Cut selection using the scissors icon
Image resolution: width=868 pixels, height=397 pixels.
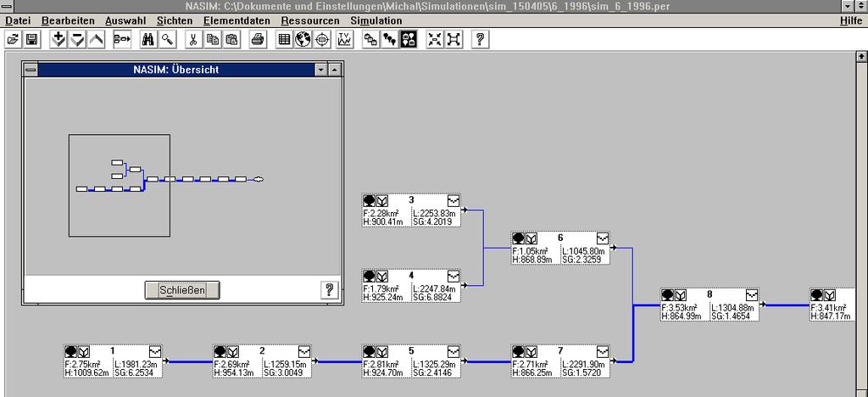pos(193,39)
